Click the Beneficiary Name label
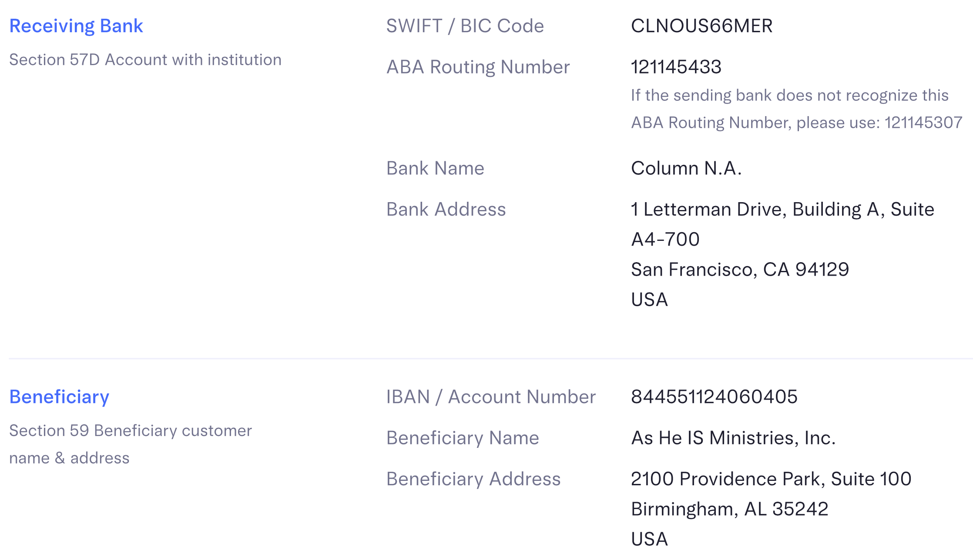 pos(463,438)
